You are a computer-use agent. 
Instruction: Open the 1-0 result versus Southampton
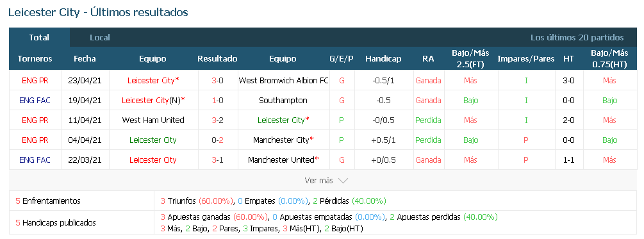(x=217, y=100)
